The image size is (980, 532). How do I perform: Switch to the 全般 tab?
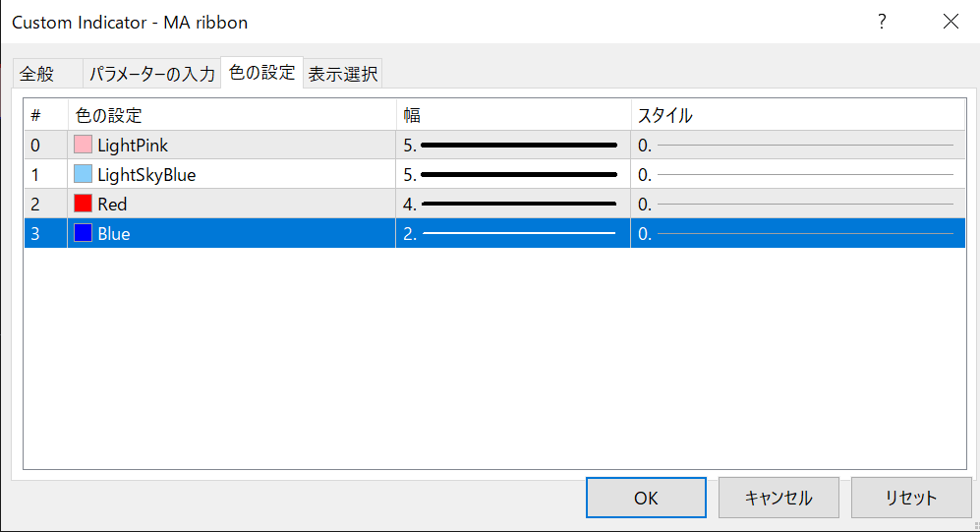pyautogui.click(x=37, y=74)
